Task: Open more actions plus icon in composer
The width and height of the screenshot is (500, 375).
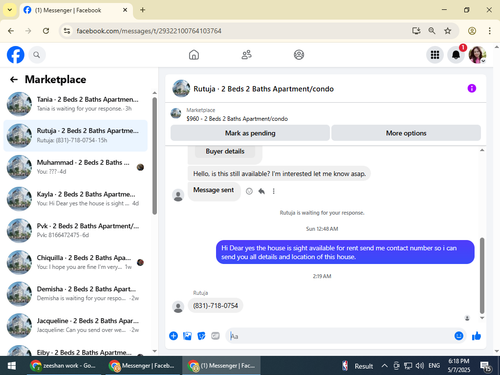Action: click(x=173, y=336)
